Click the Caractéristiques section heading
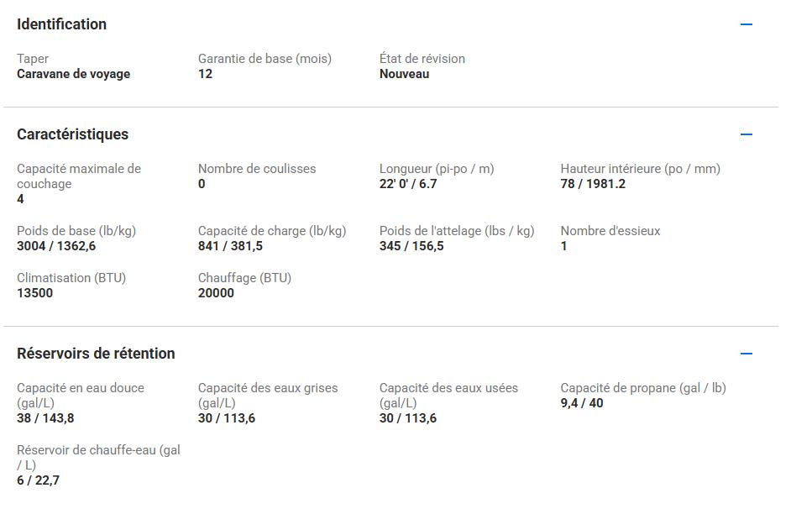812x509 pixels. coord(72,134)
